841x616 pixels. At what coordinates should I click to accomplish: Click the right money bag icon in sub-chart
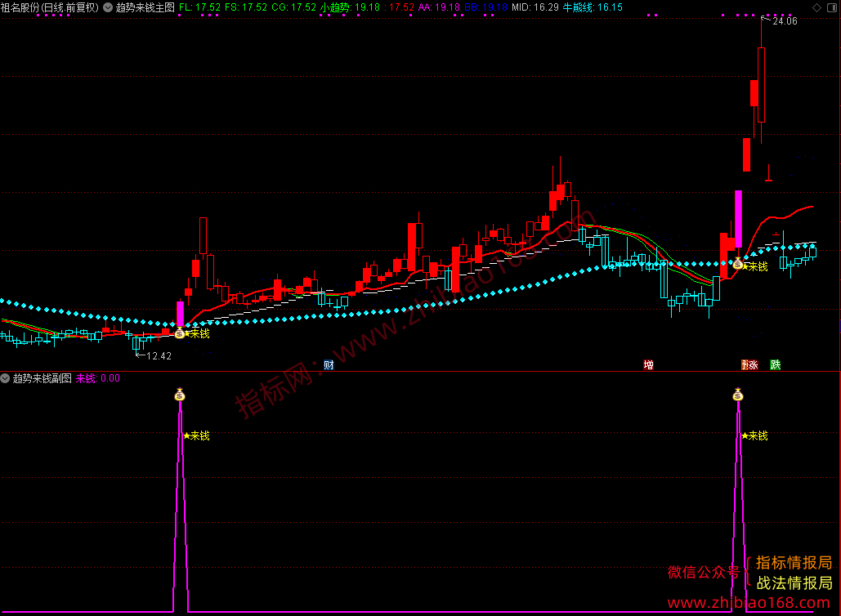tap(738, 395)
